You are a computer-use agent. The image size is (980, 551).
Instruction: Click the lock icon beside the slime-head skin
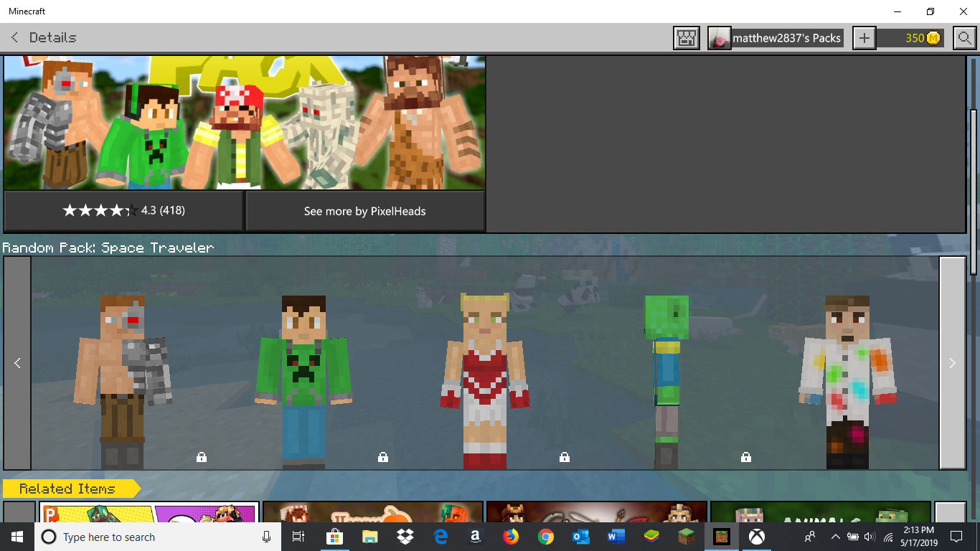point(746,457)
